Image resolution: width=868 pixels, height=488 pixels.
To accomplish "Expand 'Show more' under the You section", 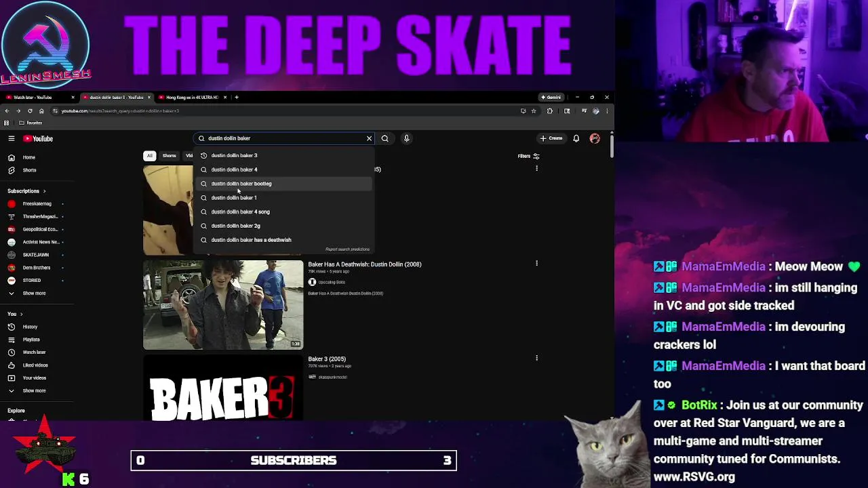I will point(34,390).
